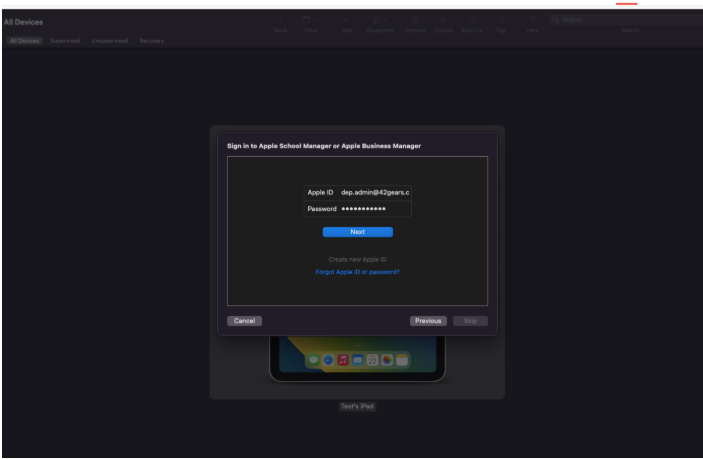The height and width of the screenshot is (459, 703).
Task: Click the iPad device thumbnail
Action: tap(357, 359)
